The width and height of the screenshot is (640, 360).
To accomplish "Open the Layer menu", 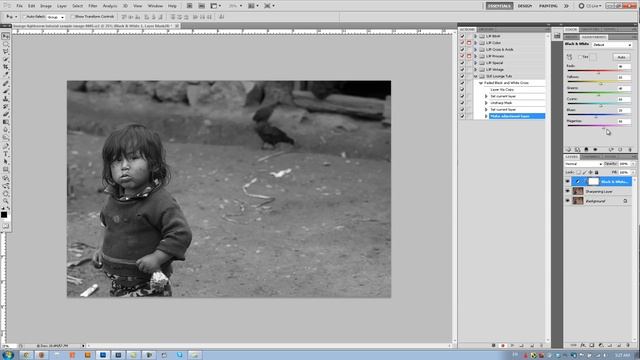I will coord(62,6).
